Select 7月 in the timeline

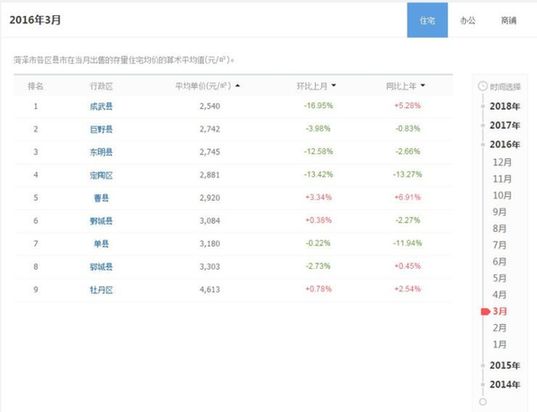click(499, 245)
